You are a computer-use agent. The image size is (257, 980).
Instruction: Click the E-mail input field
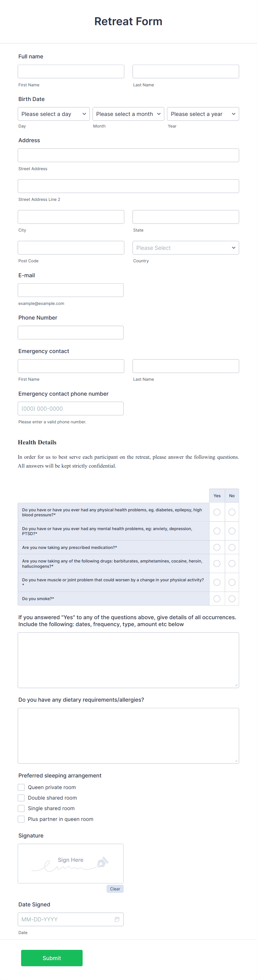click(x=70, y=290)
